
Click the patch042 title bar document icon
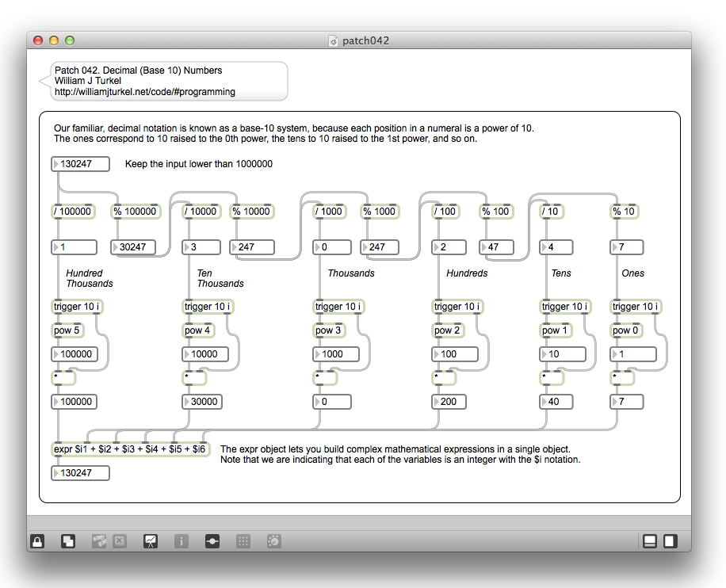(x=334, y=40)
